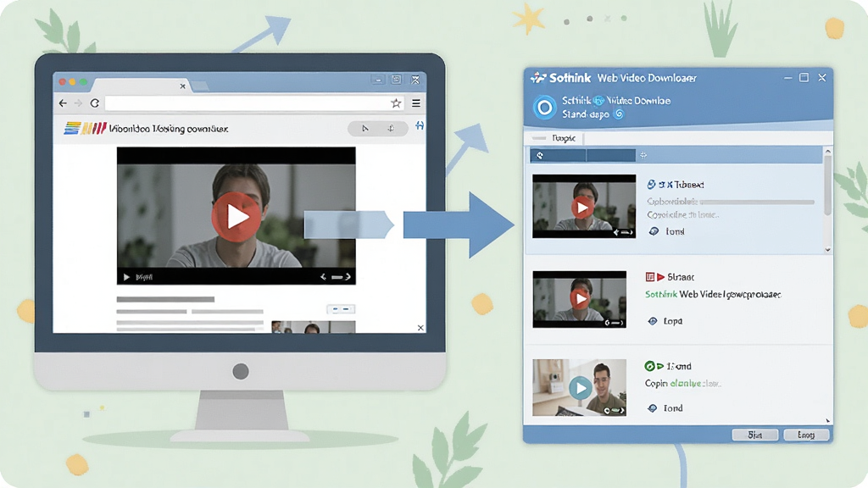Click the red traffic light button
This screenshot has height=488, width=868.
tap(63, 82)
